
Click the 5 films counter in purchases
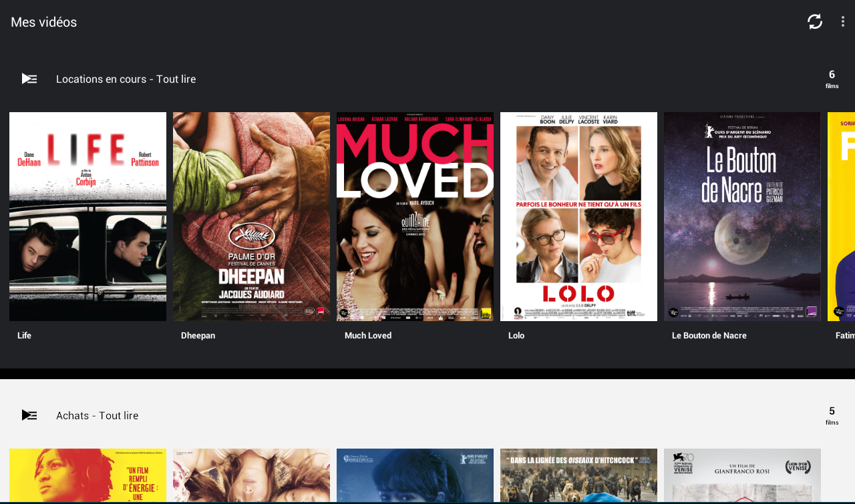click(832, 415)
